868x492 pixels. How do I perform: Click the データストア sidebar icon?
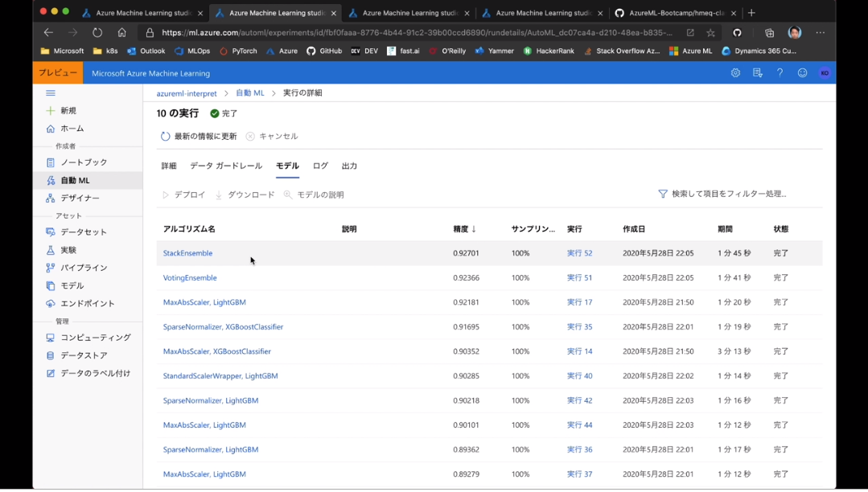[51, 355]
